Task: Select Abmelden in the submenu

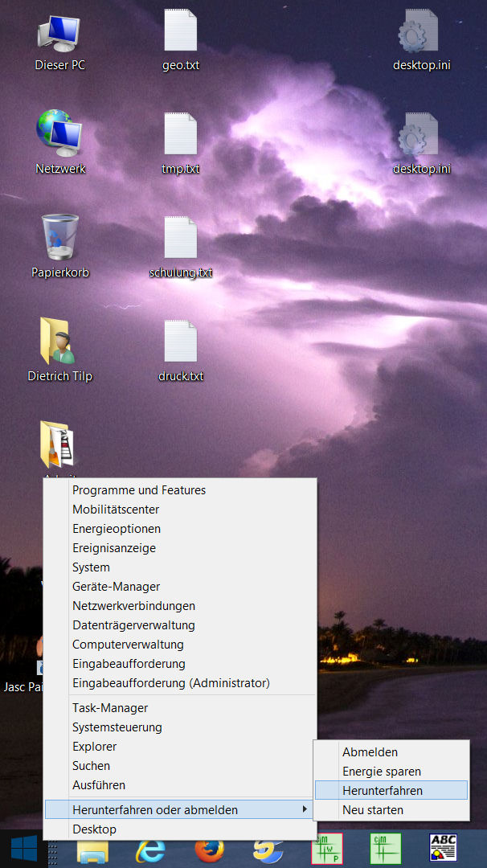Action: coord(370,752)
